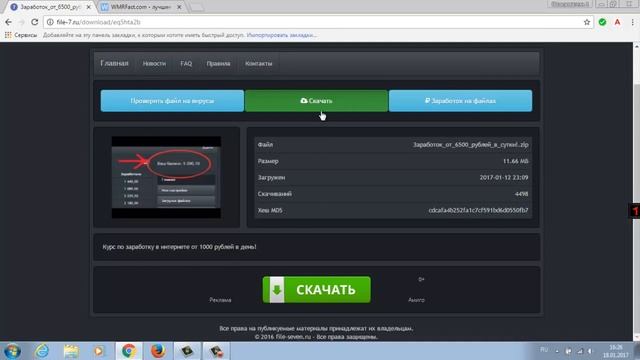Open the Новости menu item
640x360 pixels.
pyautogui.click(x=154, y=64)
